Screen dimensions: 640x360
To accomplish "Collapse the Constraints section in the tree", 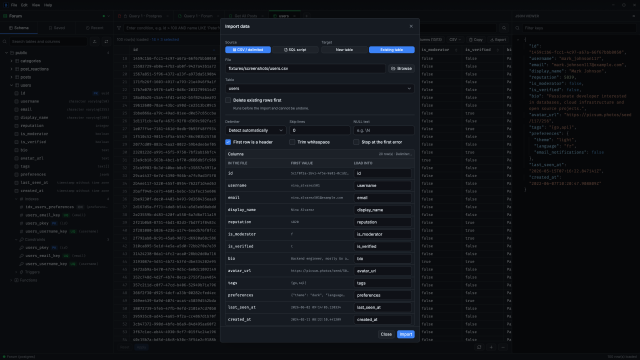I will 16,240.
